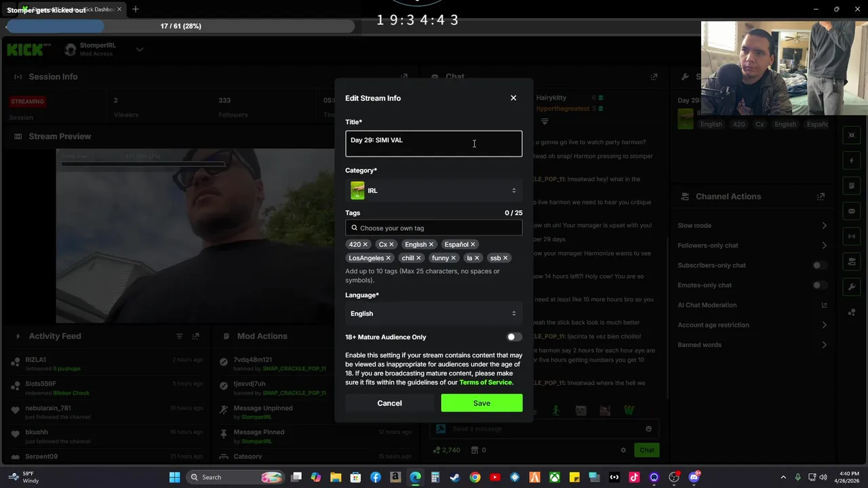Click Cancel in the dialog

pos(389,403)
